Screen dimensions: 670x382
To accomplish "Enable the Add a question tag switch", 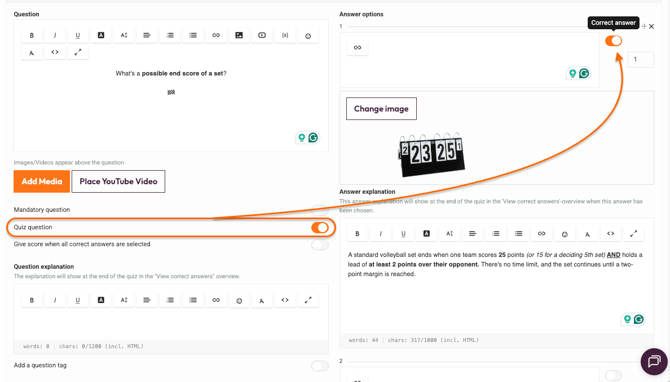I will pos(320,366).
